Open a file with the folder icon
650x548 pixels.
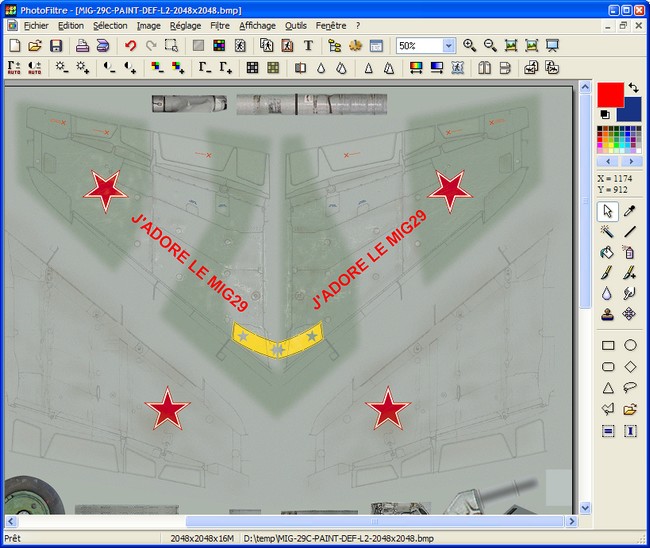click(35, 46)
